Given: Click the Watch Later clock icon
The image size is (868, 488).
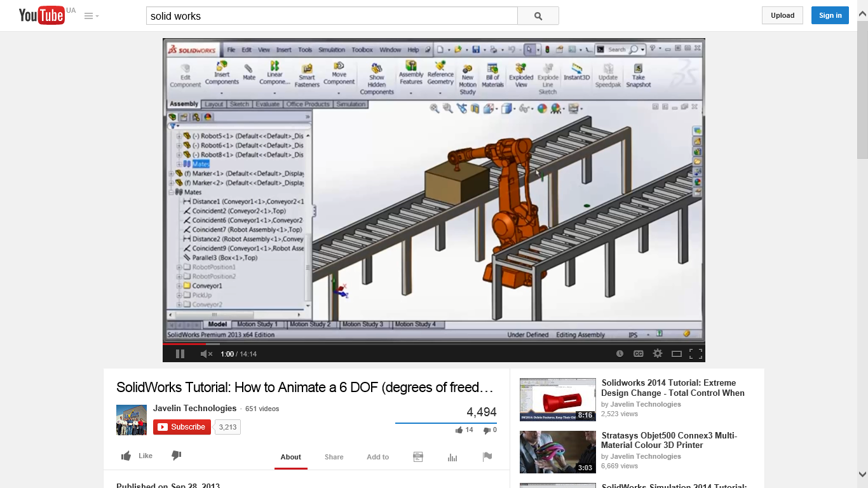Looking at the screenshot, I should click(x=620, y=354).
